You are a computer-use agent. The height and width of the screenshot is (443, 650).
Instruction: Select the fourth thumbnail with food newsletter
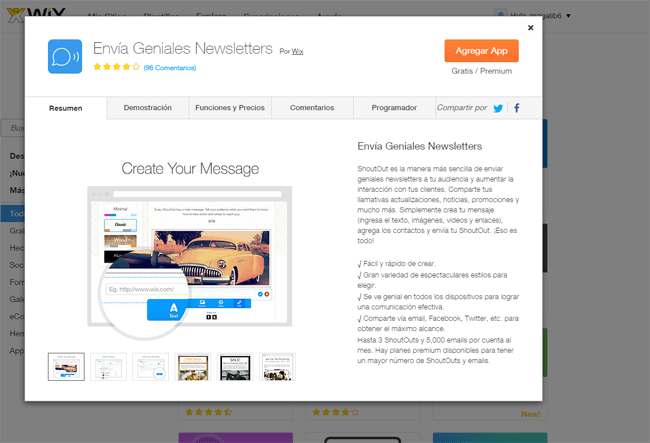point(193,367)
